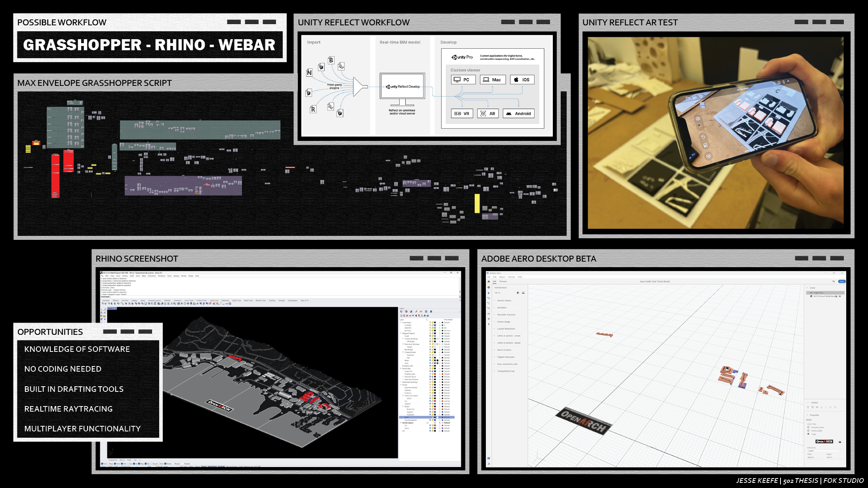Toggle lock on the Image File layer
The width and height of the screenshot is (868, 488).
click(x=432, y=371)
